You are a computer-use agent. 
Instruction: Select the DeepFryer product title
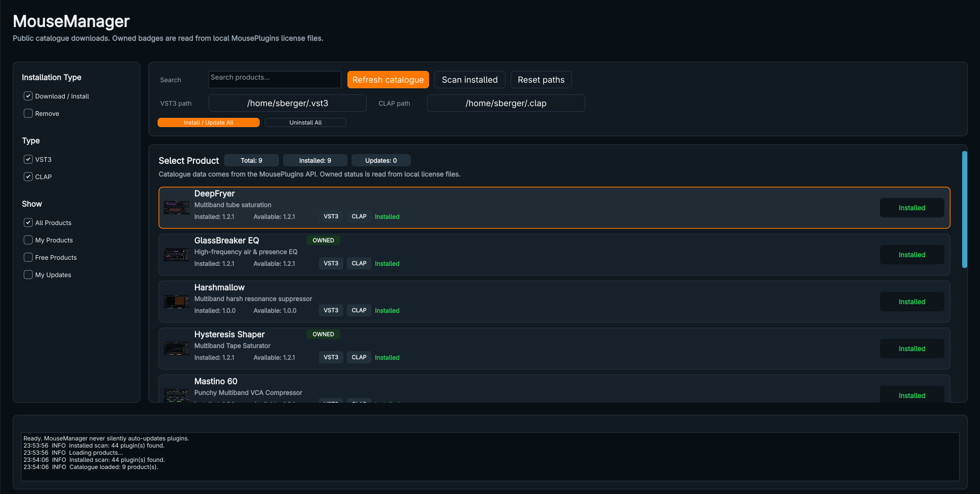(x=214, y=193)
